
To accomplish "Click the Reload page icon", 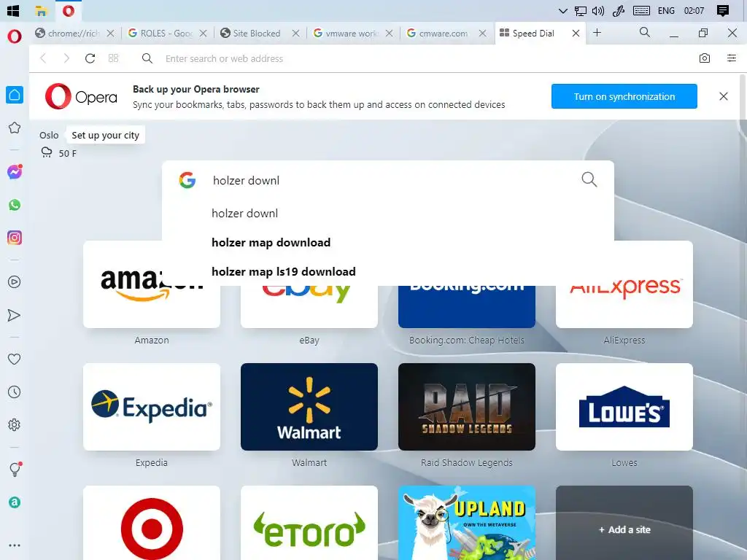I will point(90,58).
